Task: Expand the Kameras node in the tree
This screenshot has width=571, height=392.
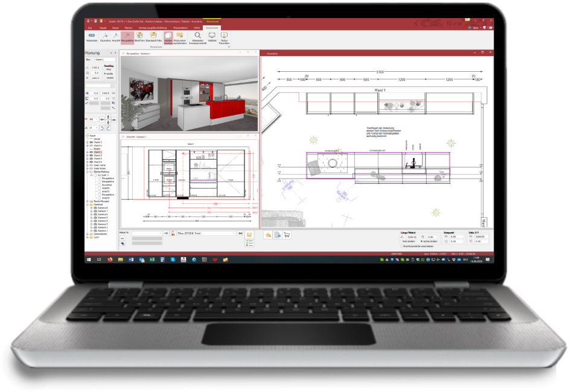Action: 87,204
